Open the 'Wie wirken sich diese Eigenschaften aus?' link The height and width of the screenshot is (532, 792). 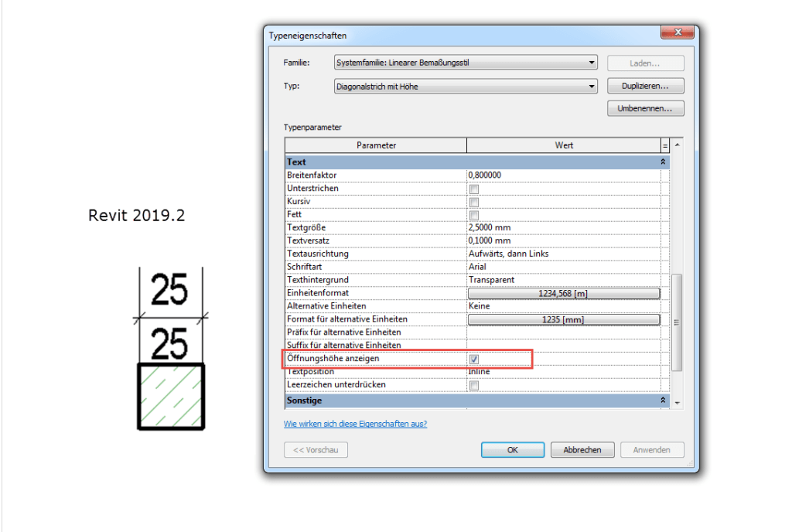click(x=355, y=424)
